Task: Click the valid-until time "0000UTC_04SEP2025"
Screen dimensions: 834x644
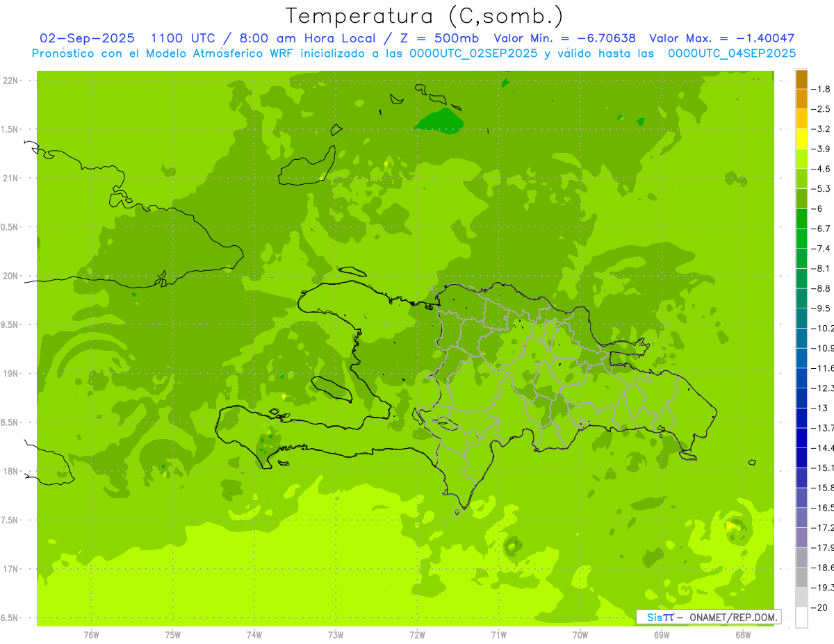Action: click(x=732, y=53)
